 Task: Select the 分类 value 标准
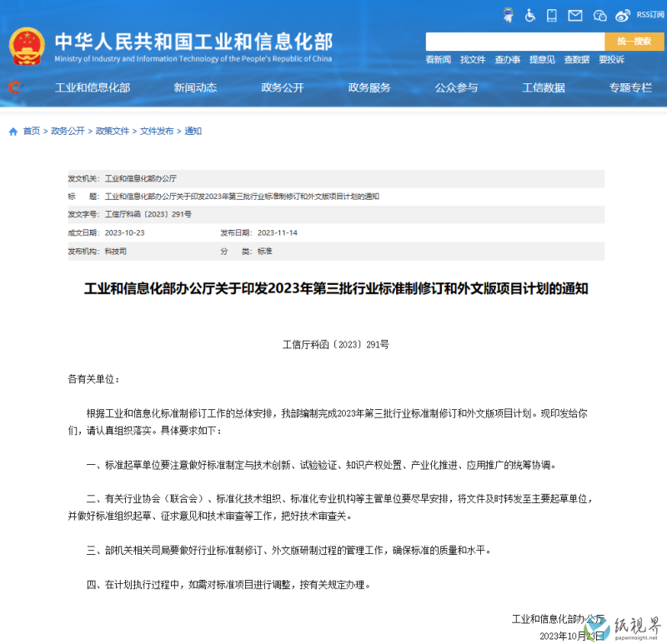coord(264,252)
